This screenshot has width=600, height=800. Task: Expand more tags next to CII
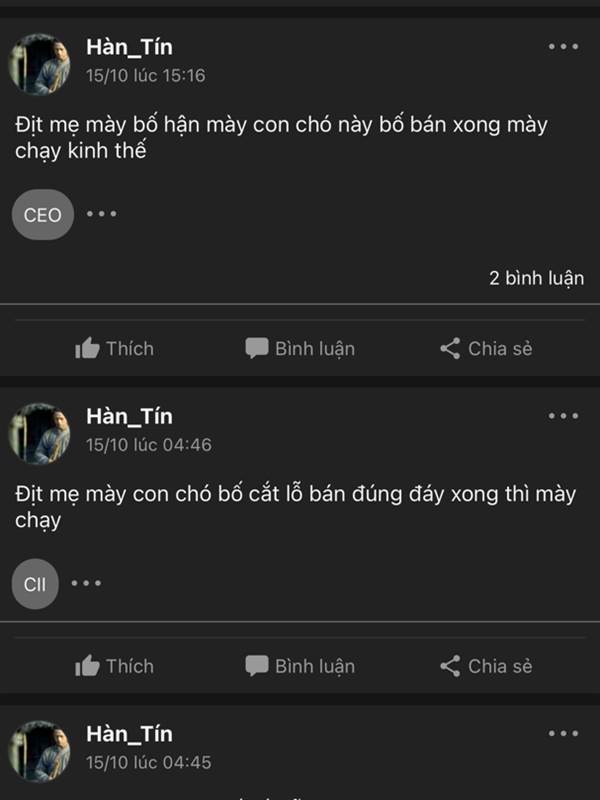tap(85, 583)
